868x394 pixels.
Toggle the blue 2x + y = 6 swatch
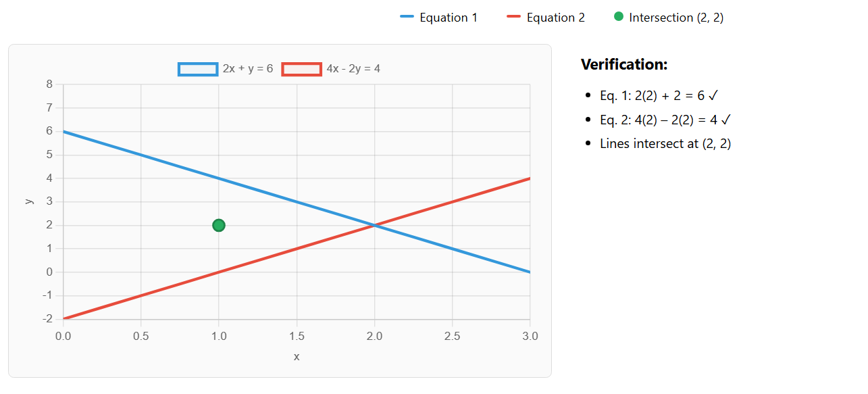(x=198, y=69)
